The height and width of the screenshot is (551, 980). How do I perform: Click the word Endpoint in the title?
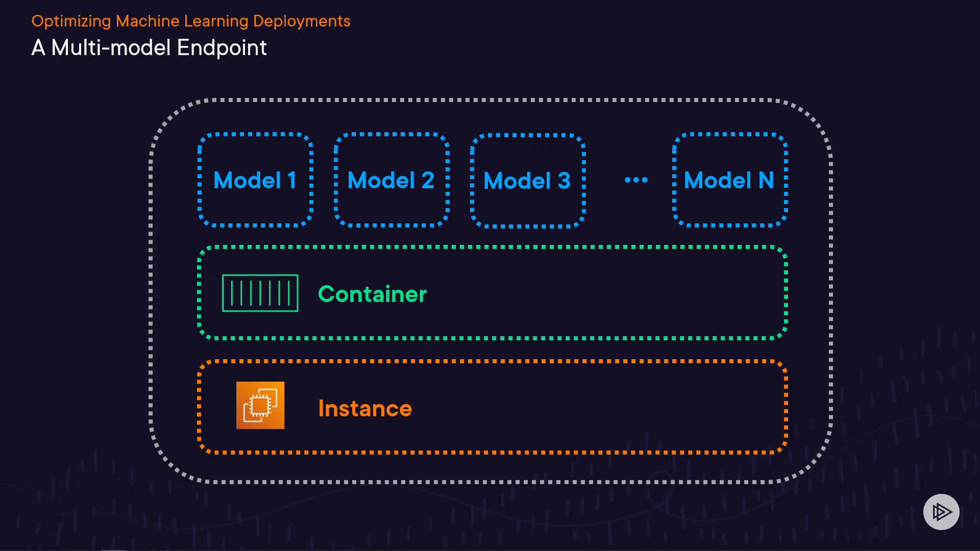222,48
